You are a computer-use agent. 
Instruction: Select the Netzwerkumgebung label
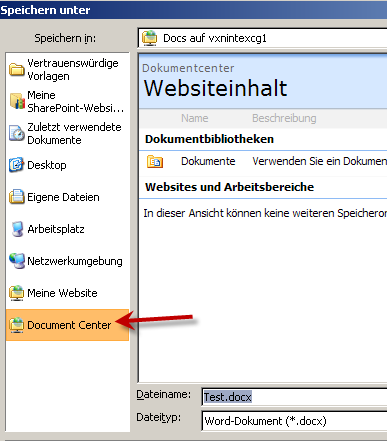click(x=75, y=261)
